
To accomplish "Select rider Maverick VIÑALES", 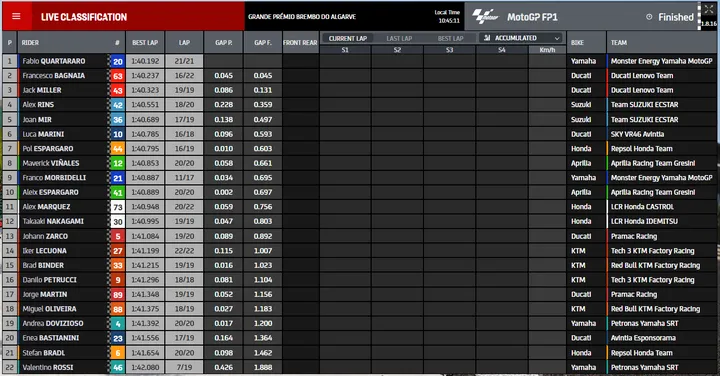I will tap(51, 163).
